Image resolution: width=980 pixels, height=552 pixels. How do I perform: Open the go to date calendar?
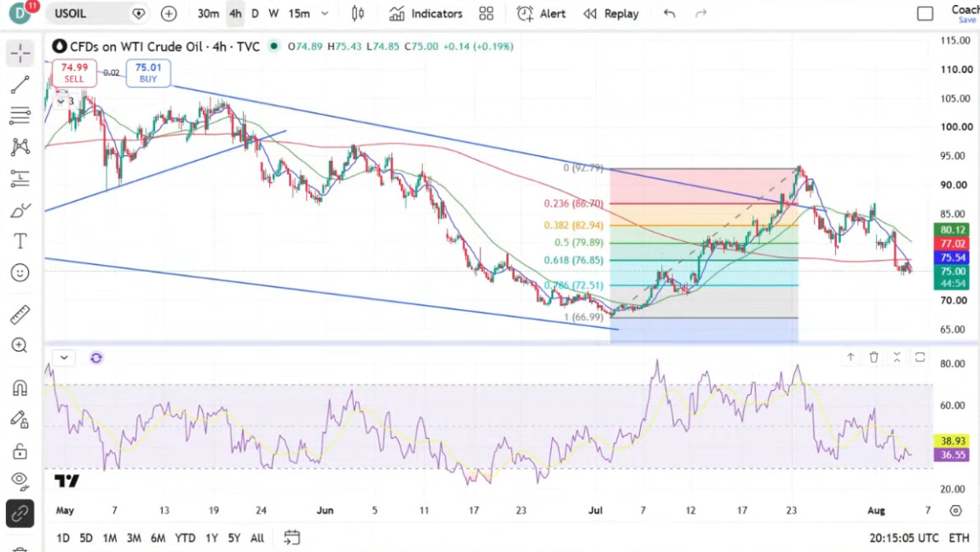tap(292, 537)
